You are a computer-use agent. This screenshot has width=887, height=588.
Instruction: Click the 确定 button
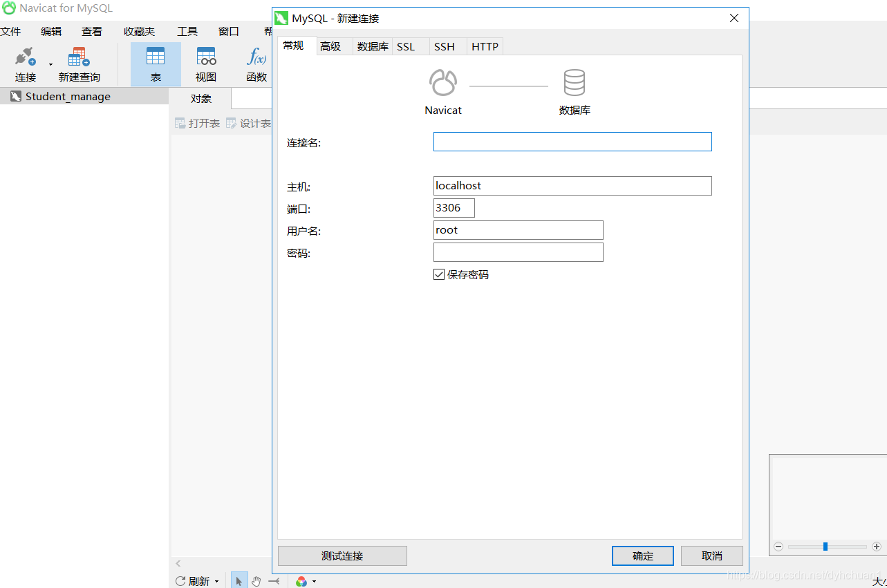click(x=643, y=556)
